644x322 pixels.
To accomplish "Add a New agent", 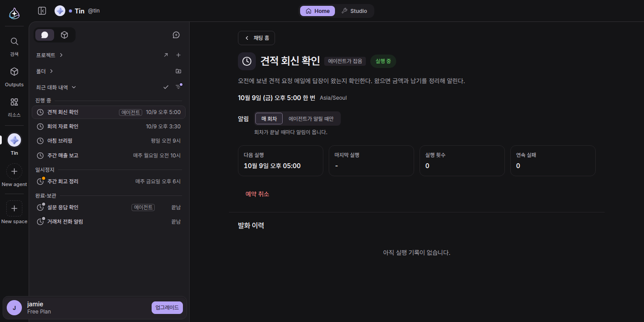I will tap(14, 171).
